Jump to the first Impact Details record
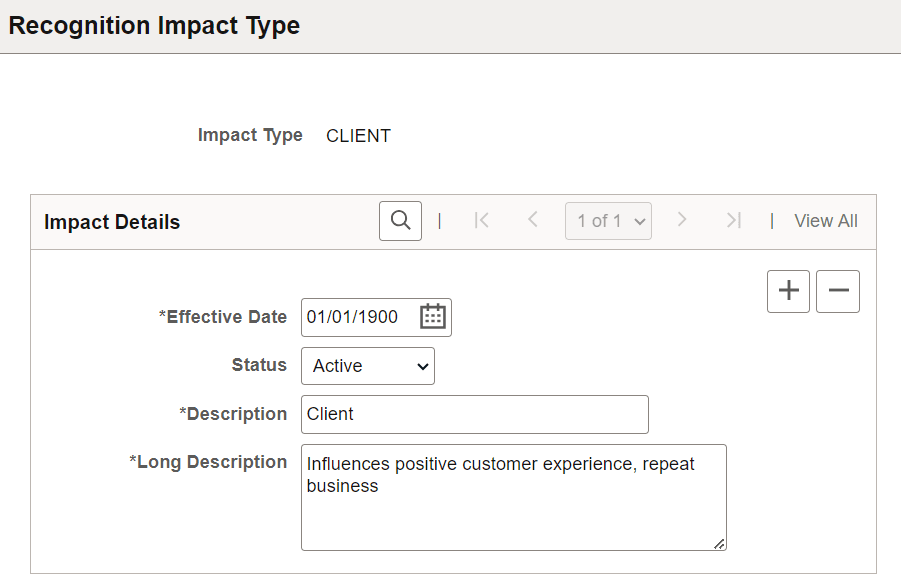Image resolution: width=901 pixels, height=583 pixels. click(x=482, y=220)
